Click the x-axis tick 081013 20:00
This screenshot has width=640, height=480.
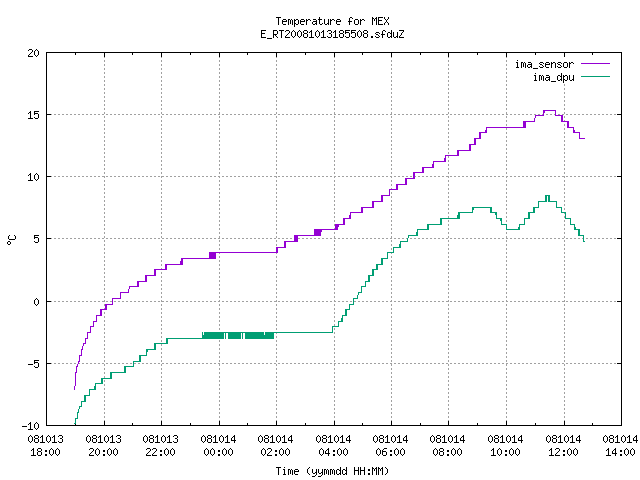(104, 446)
